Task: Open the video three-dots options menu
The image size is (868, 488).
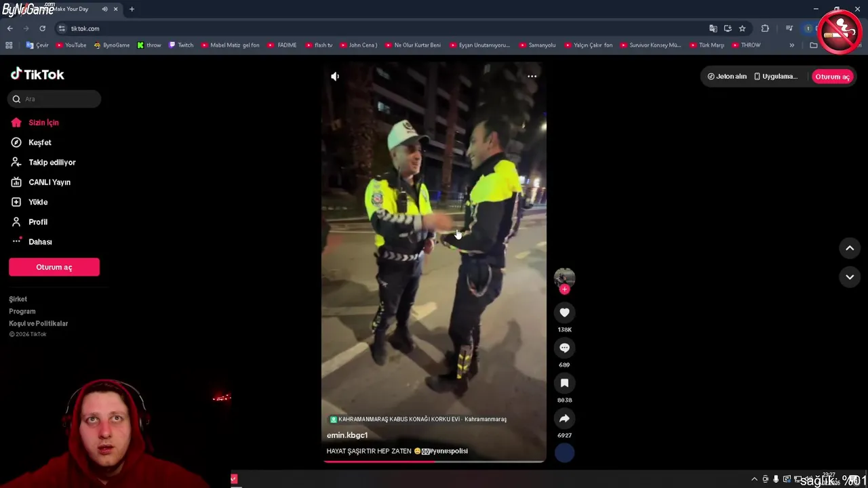Action: pos(532,77)
